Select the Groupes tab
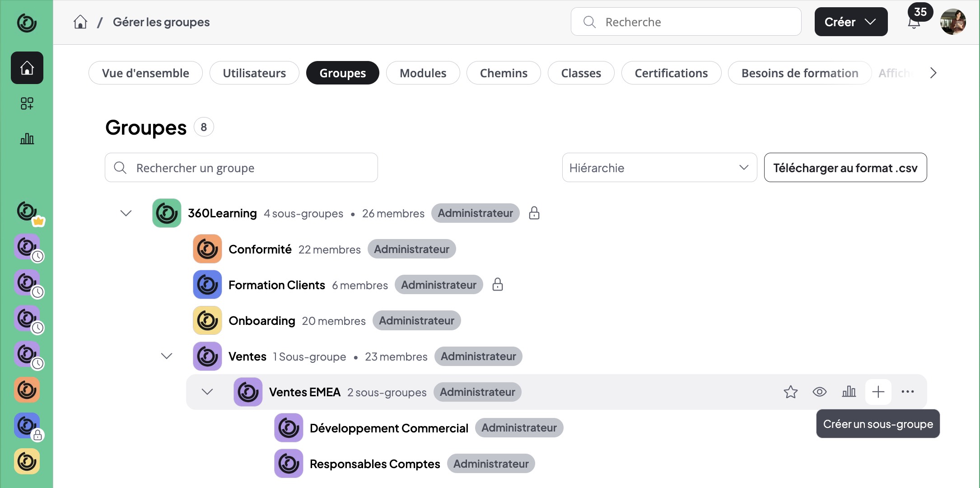Image resolution: width=980 pixels, height=488 pixels. point(343,73)
